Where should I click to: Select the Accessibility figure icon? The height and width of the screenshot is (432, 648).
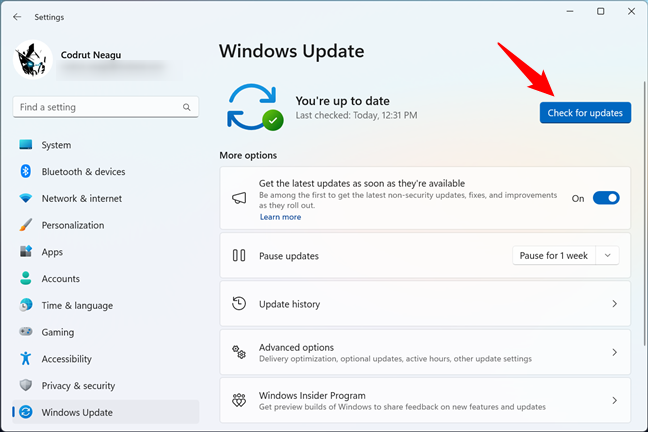pos(26,358)
